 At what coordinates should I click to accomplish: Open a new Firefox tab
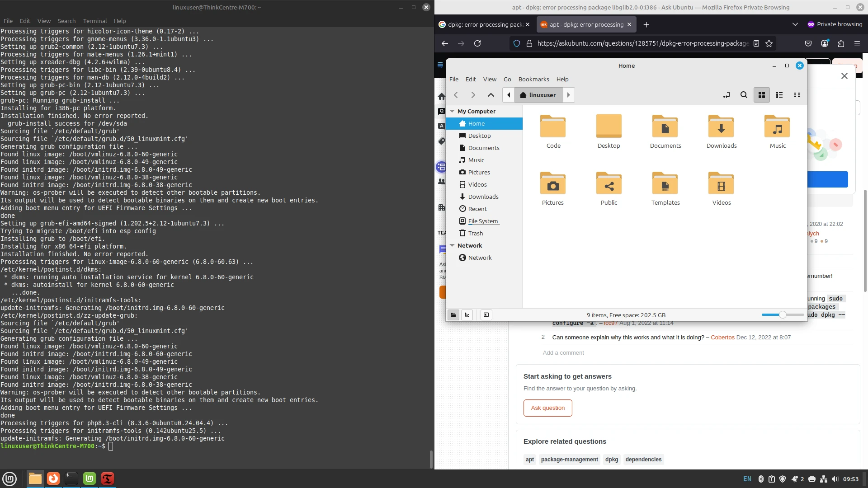(646, 24)
